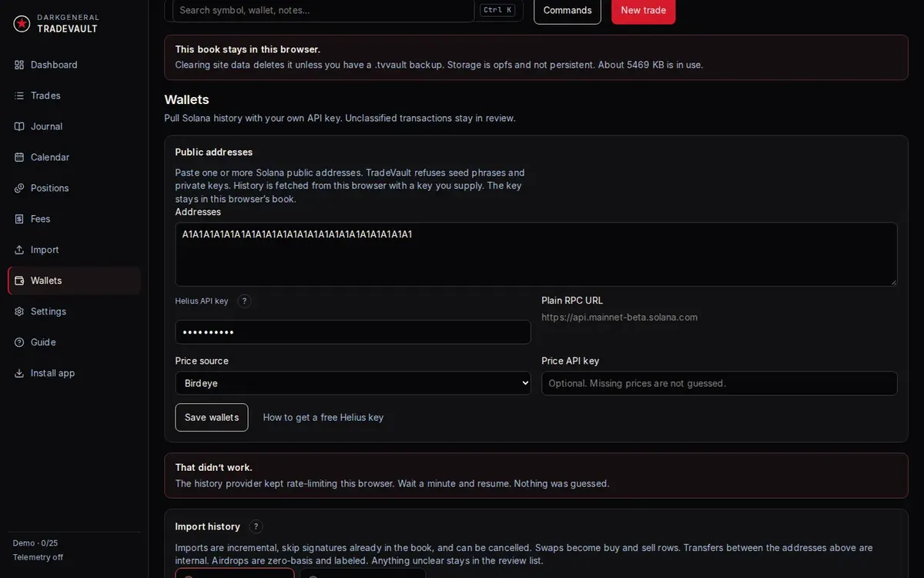The width and height of the screenshot is (924, 578).
Task: Click the 'Demo · 0/25' status text
Action: point(35,543)
